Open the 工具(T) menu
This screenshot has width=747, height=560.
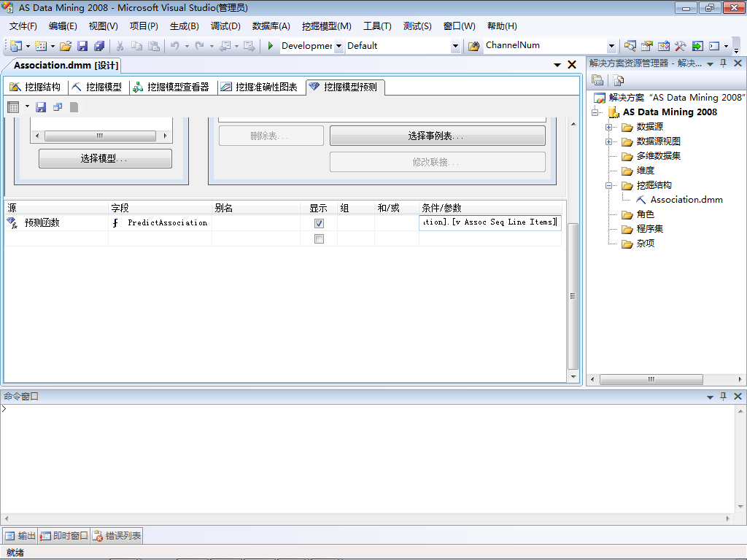(377, 26)
